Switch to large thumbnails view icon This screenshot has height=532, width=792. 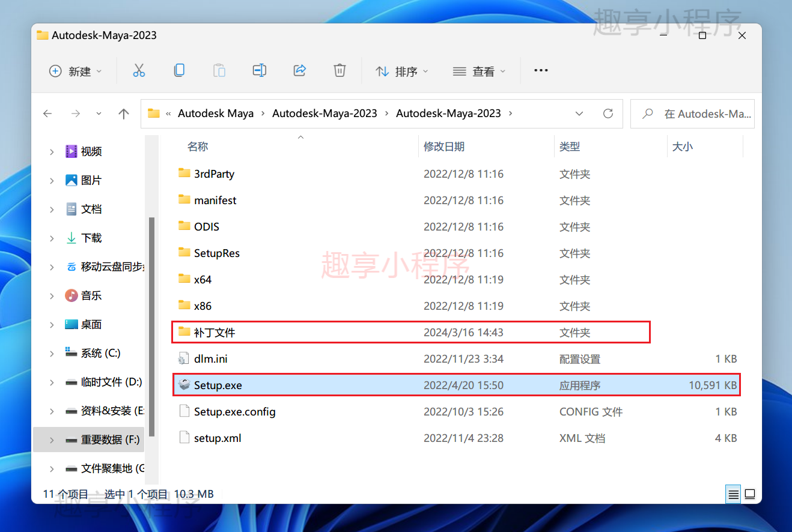[750, 495]
